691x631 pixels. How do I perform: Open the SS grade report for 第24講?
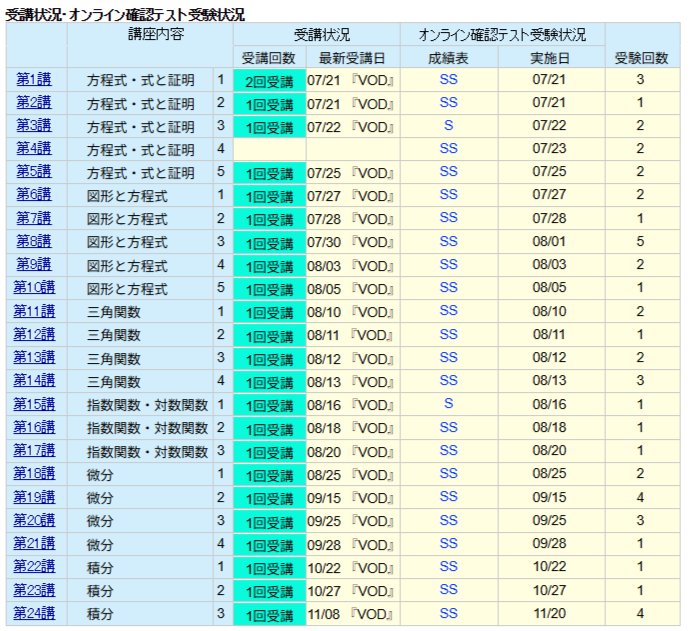(x=448, y=613)
